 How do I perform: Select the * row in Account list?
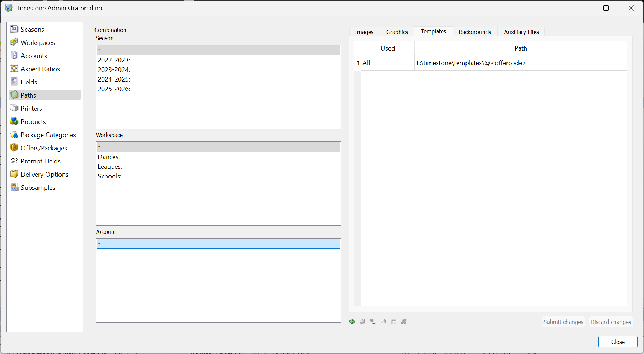pyautogui.click(x=218, y=244)
